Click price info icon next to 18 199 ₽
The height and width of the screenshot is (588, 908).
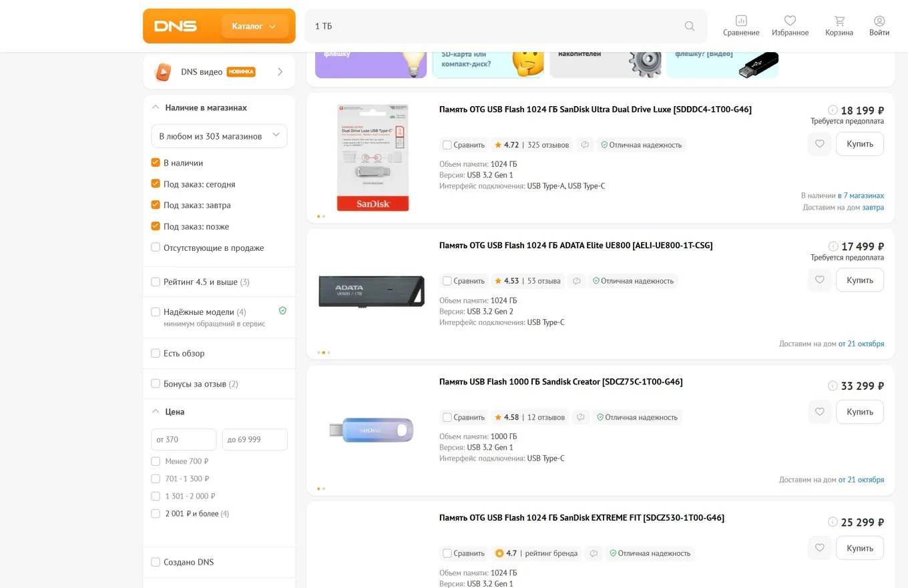click(x=833, y=110)
